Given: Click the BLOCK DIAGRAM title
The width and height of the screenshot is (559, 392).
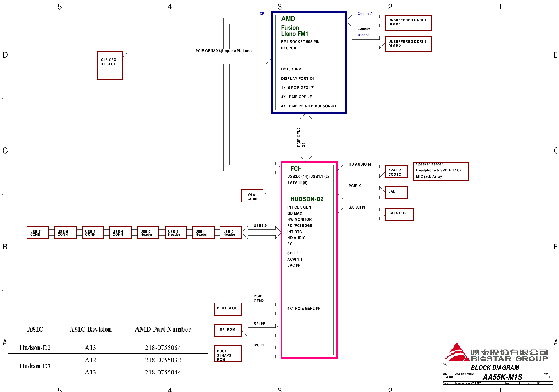Looking at the screenshot, I should [x=495, y=368].
